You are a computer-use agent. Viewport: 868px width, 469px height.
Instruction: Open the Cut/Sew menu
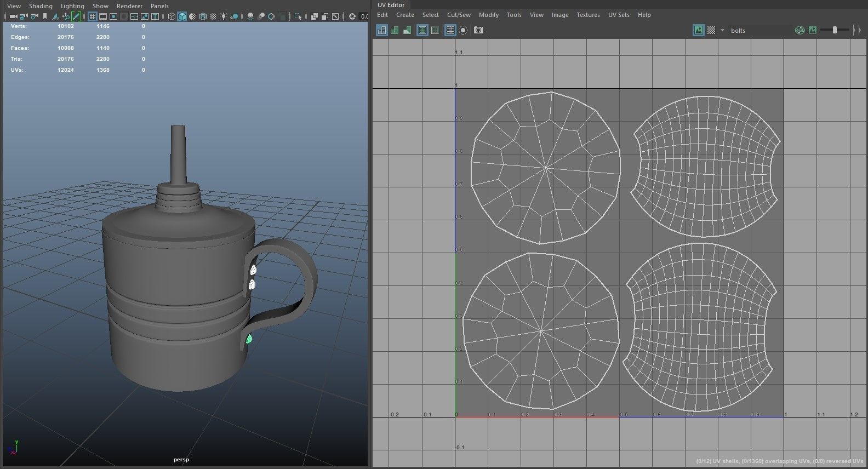click(459, 15)
